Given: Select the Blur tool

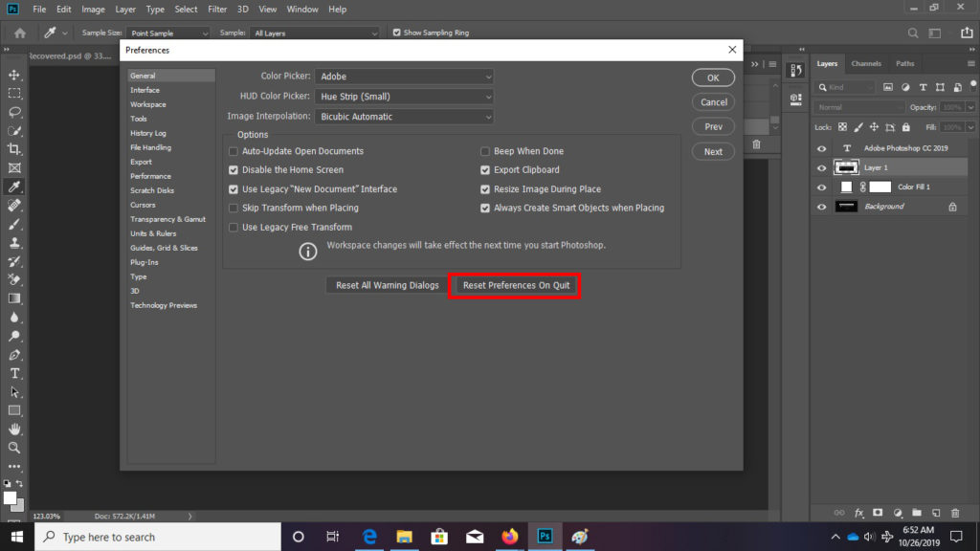Looking at the screenshot, I should click(x=14, y=318).
